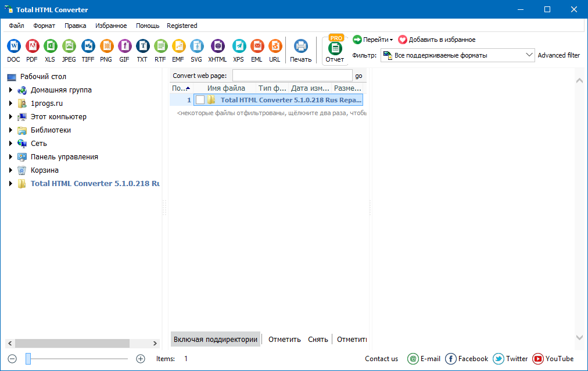Click the Снять button
This screenshot has width=588, height=371.
pyautogui.click(x=318, y=339)
